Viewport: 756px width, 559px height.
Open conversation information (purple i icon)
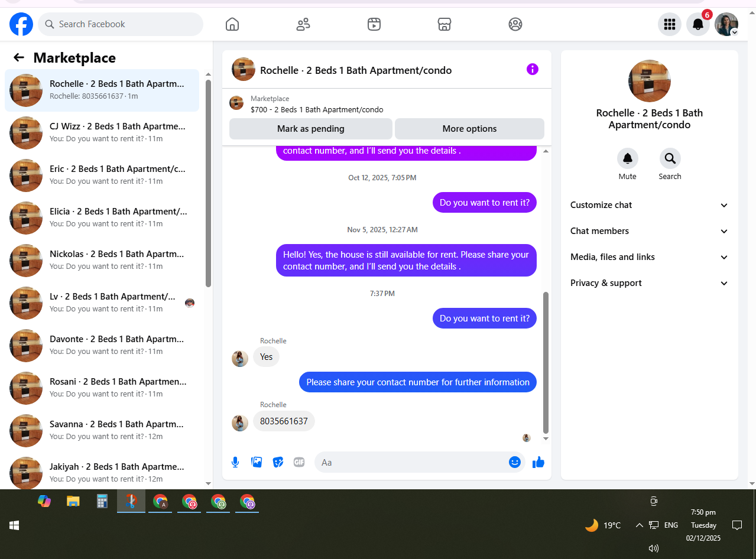coord(533,70)
